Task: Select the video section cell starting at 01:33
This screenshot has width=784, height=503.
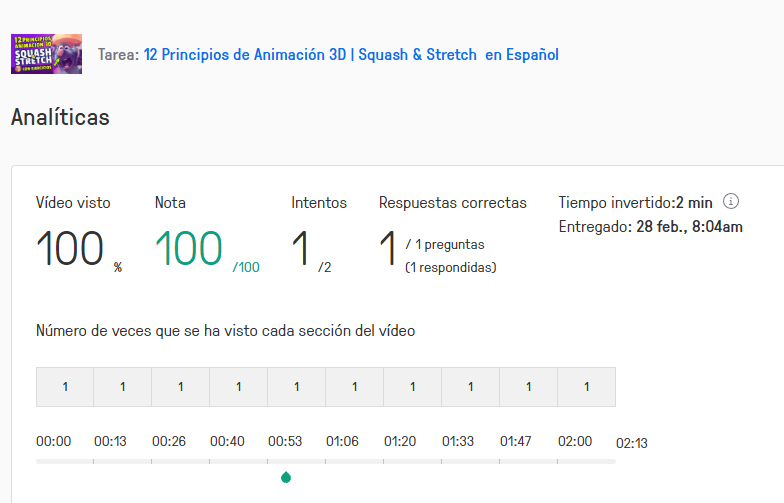Action: tap(471, 387)
